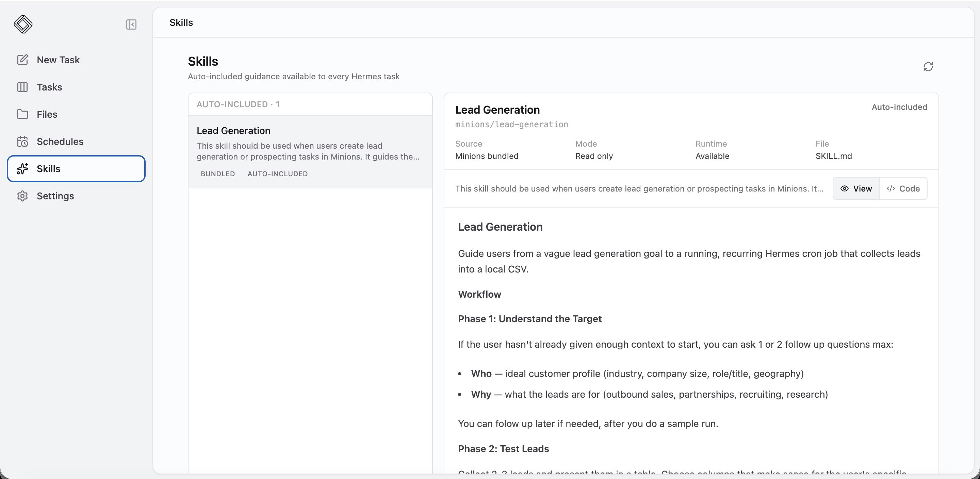Click the Runtime label
This screenshot has width=980, height=479.
(x=711, y=144)
